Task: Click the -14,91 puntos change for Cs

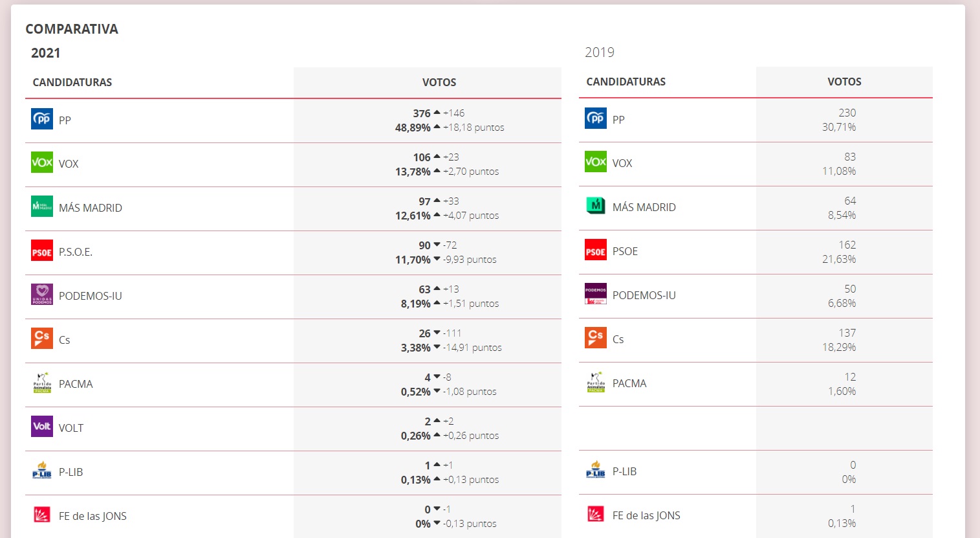Action: (472, 348)
